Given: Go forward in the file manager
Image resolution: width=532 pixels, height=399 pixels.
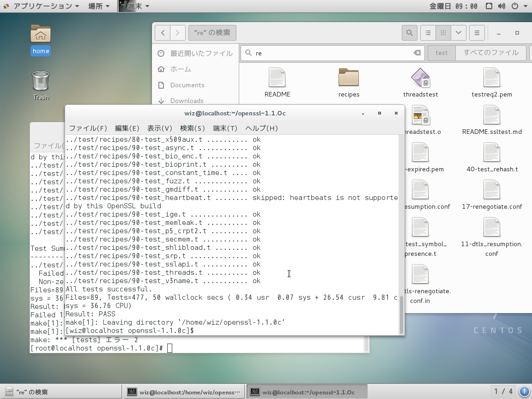Looking at the screenshot, I should 177,33.
